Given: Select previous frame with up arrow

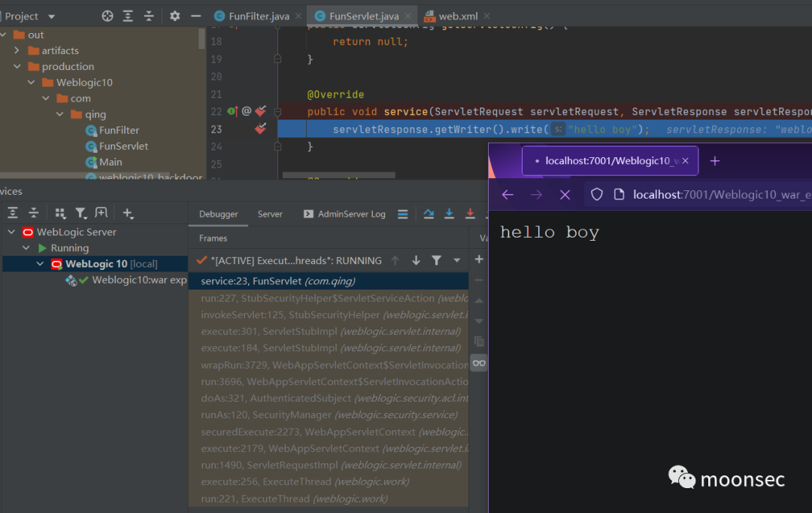Looking at the screenshot, I should (395, 260).
